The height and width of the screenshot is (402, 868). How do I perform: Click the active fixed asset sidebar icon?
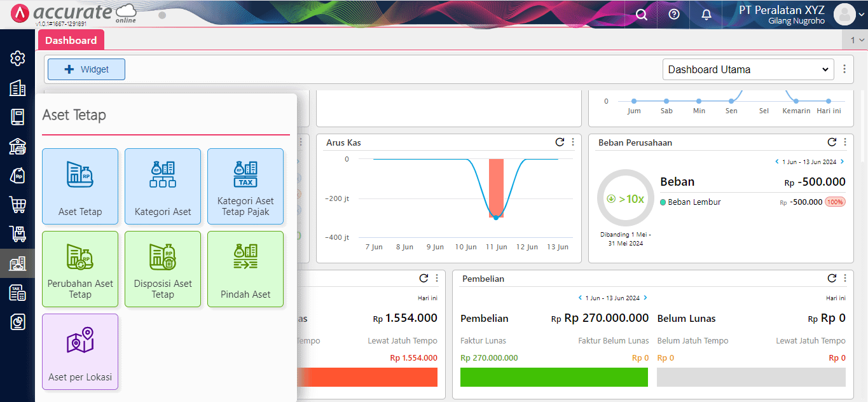point(17,263)
